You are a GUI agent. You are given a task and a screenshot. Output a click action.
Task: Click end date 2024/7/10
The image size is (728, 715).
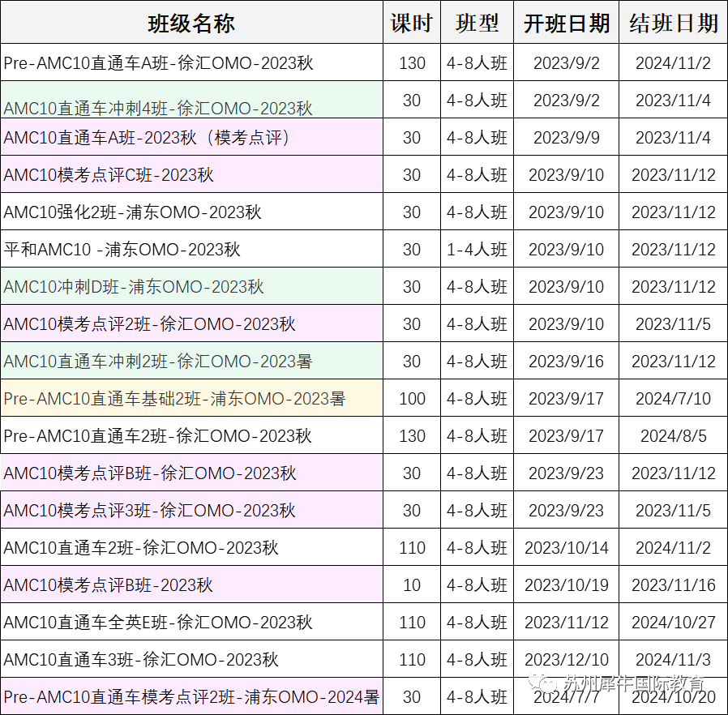coord(673,398)
